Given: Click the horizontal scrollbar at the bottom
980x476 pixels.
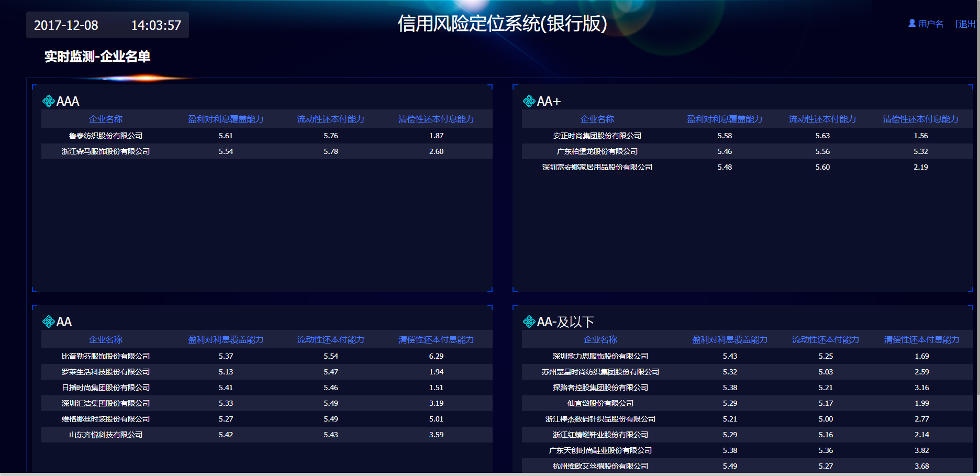Looking at the screenshot, I should [x=488, y=474].
